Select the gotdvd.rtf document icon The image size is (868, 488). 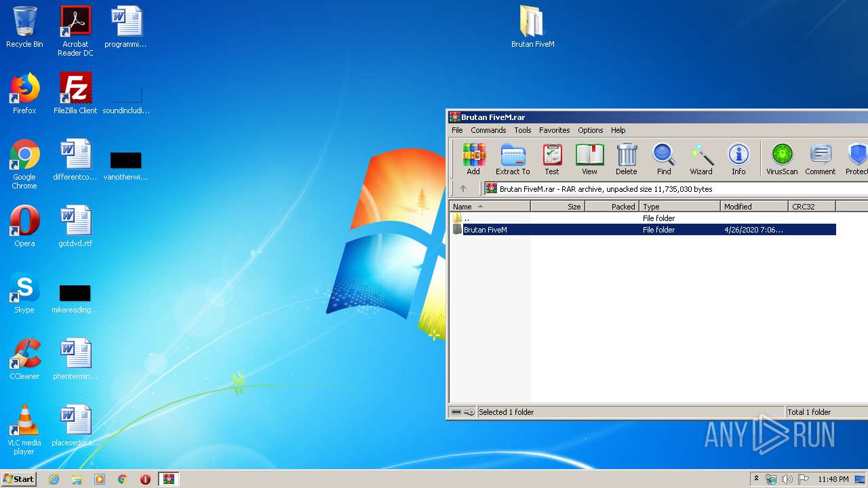click(x=75, y=226)
